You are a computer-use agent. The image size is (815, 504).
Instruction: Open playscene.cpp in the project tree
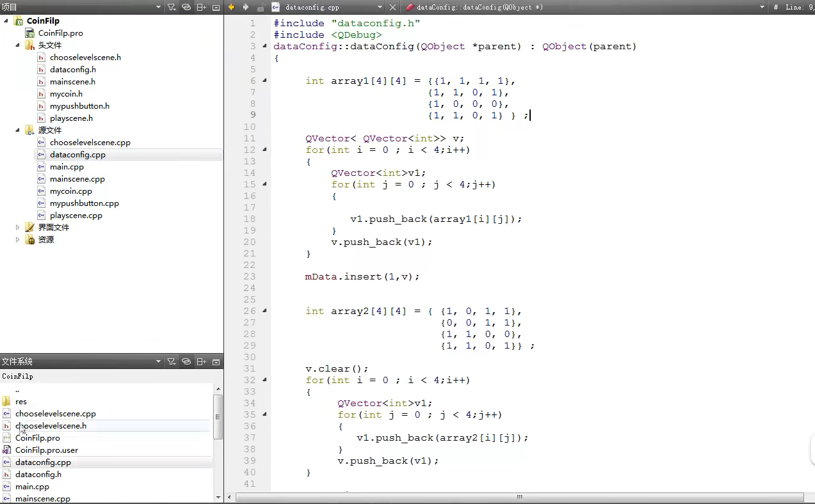76,216
